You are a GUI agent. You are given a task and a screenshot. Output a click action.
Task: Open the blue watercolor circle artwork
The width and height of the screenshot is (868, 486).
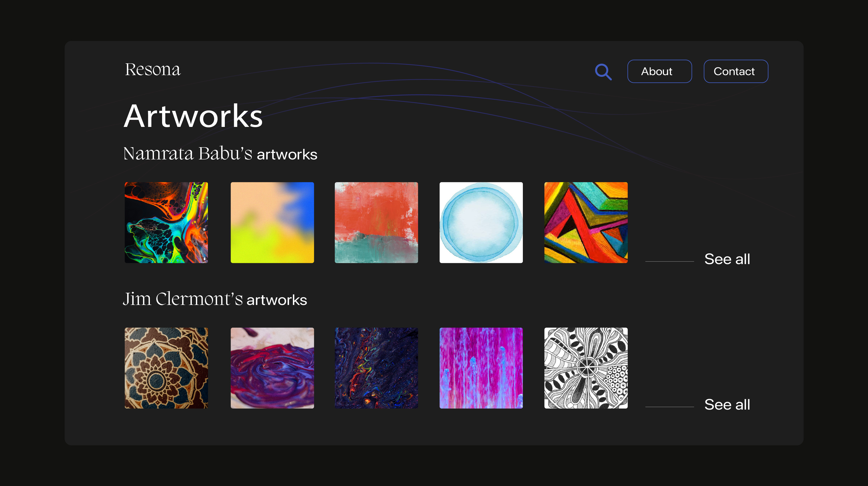click(481, 223)
